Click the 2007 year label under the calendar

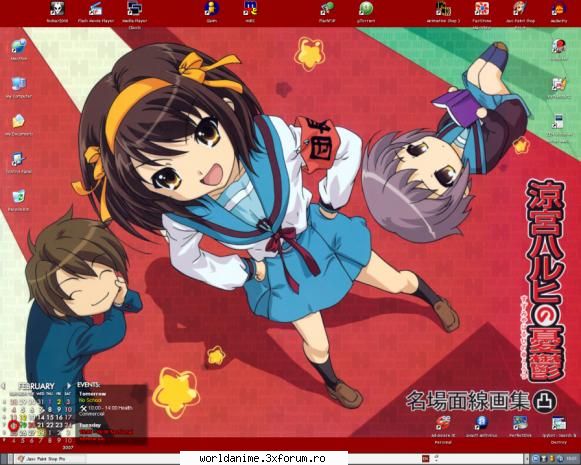click(x=68, y=448)
